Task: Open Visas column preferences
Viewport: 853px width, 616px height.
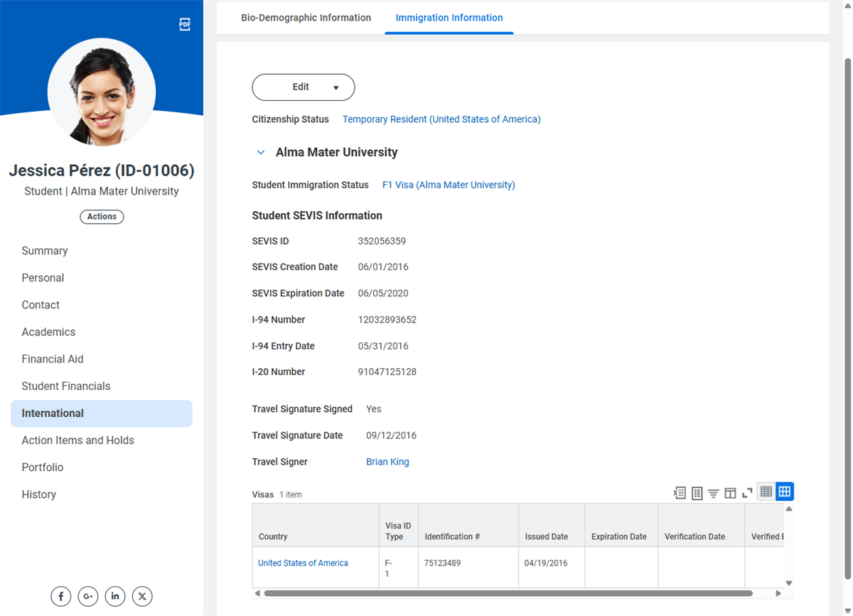Action: [x=730, y=492]
